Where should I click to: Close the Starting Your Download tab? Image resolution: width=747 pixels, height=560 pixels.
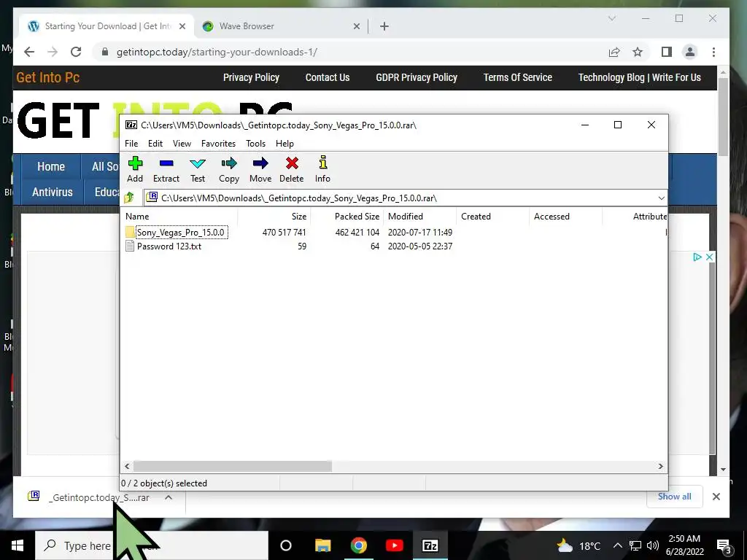pyautogui.click(x=182, y=26)
